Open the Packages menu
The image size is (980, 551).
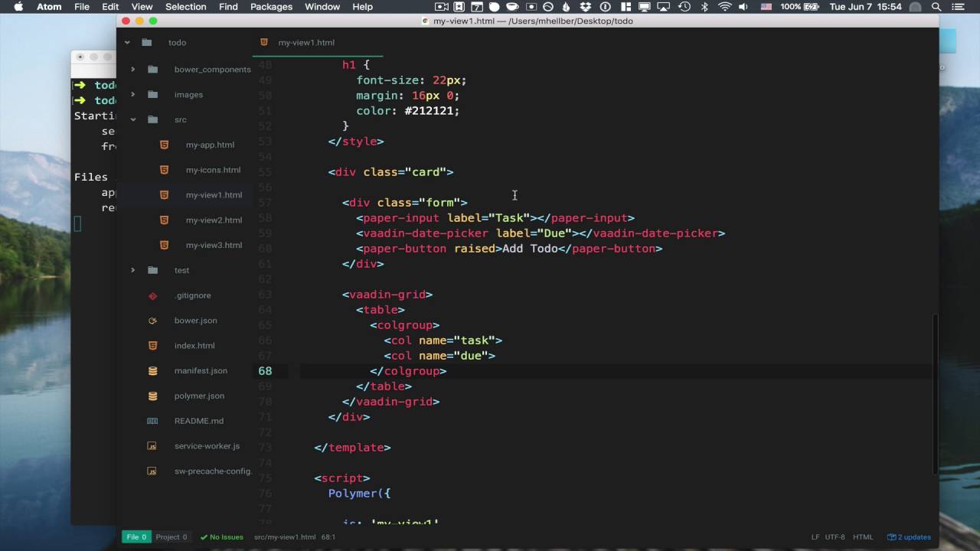click(271, 7)
